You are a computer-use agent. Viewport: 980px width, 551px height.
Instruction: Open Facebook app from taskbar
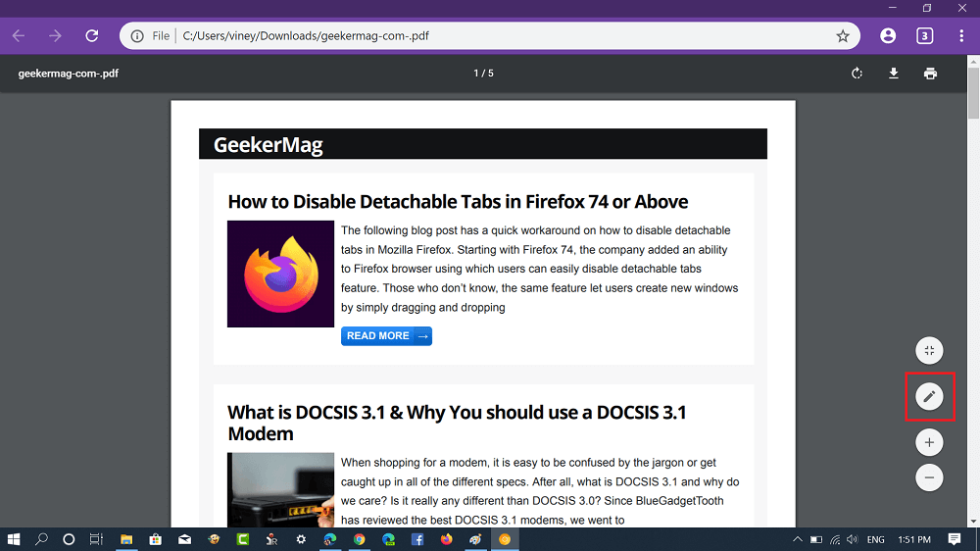[417, 539]
